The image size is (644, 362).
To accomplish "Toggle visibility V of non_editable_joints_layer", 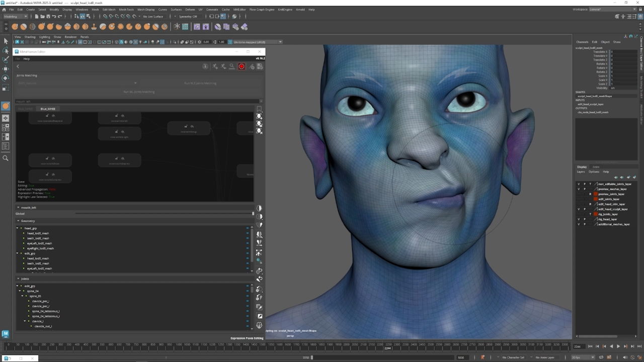I will coord(579,184).
